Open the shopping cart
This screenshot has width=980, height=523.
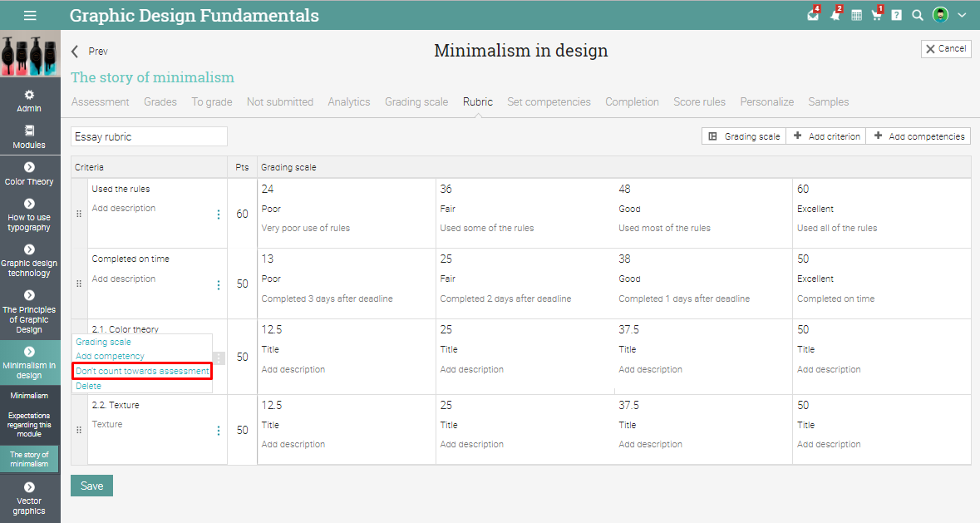876,15
